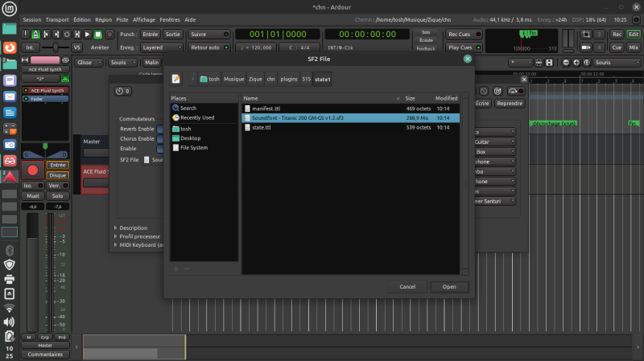
Task: Click the Play transport button
Action: (x=87, y=35)
